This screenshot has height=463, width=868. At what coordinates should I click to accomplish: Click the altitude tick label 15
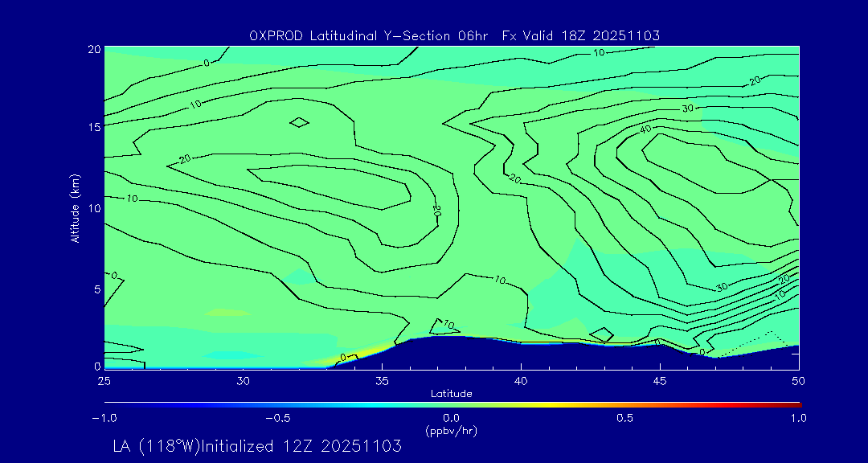click(x=92, y=127)
